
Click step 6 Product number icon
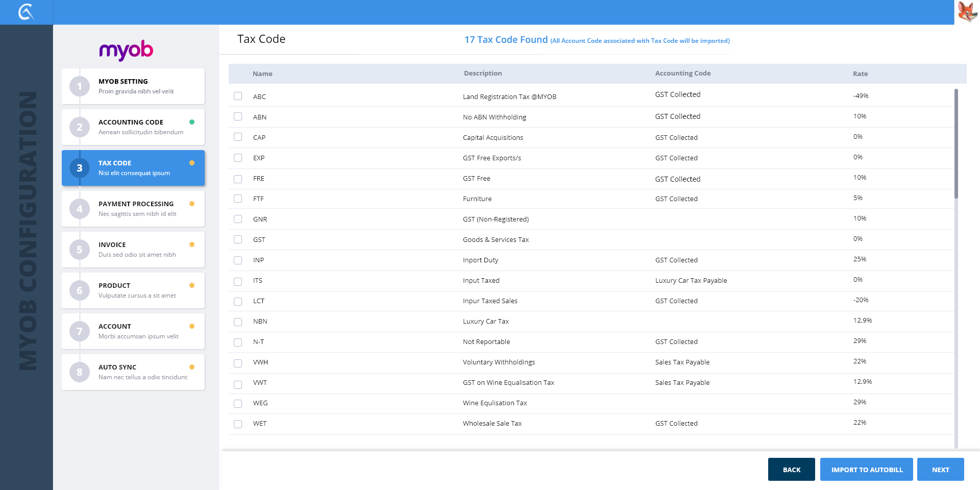[x=80, y=290]
